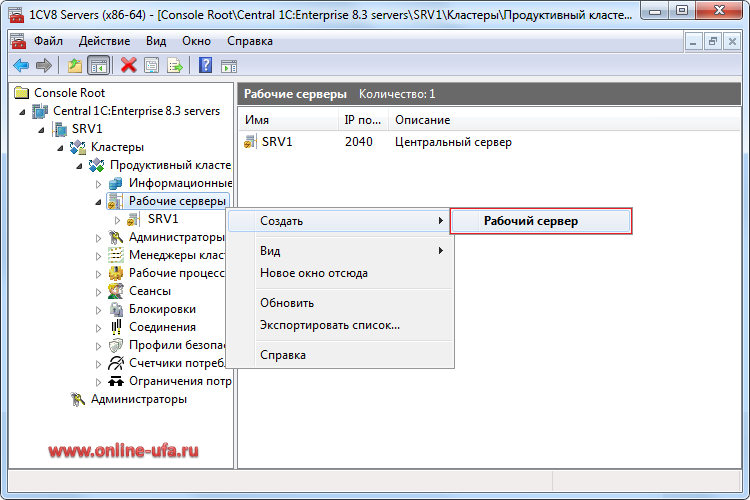The width and height of the screenshot is (750, 500).
Task: Click the Соединения icon
Action: [116, 327]
